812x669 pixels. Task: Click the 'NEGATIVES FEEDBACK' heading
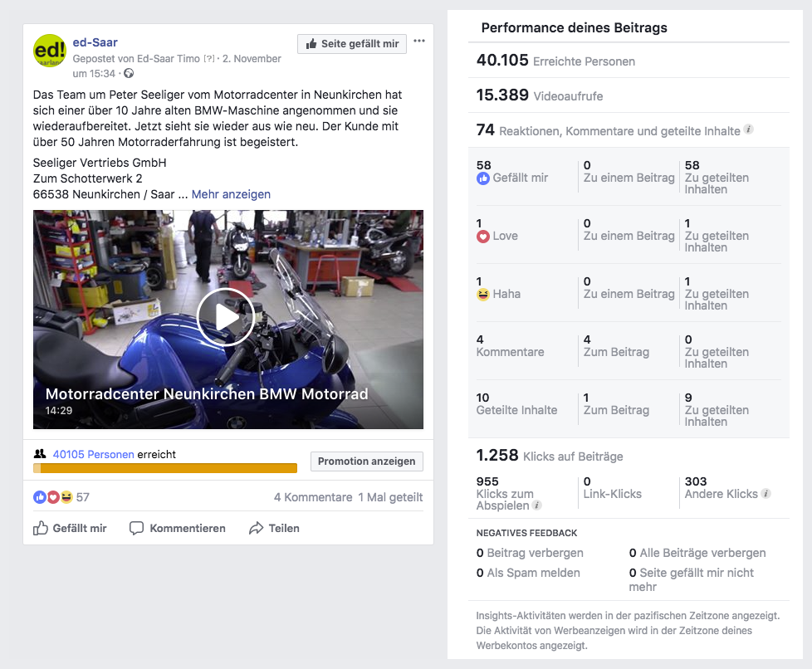pos(526,533)
